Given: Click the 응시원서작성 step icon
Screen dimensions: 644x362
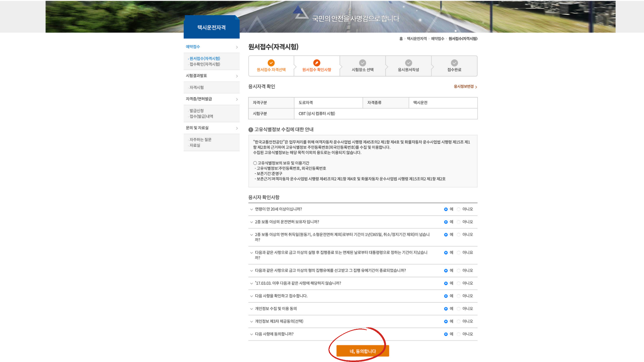Looking at the screenshot, I should click(x=408, y=63).
